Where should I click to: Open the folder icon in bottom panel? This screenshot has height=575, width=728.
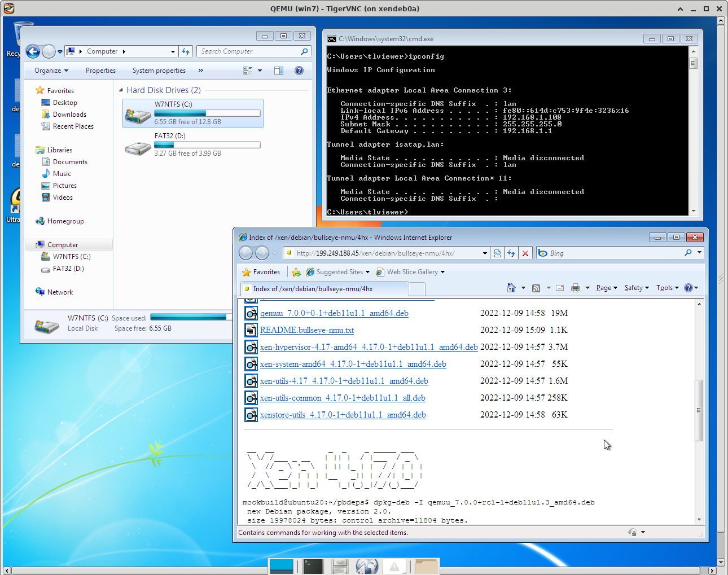426,567
